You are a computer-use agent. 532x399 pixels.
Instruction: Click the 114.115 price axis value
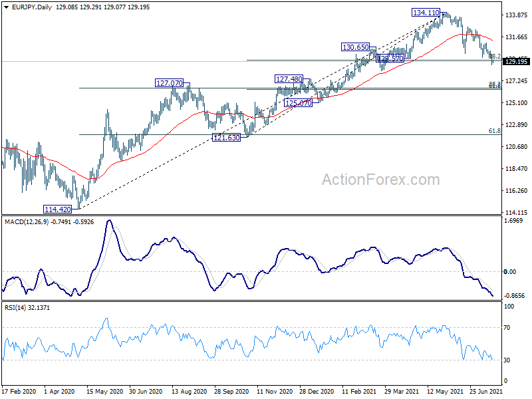517,212
